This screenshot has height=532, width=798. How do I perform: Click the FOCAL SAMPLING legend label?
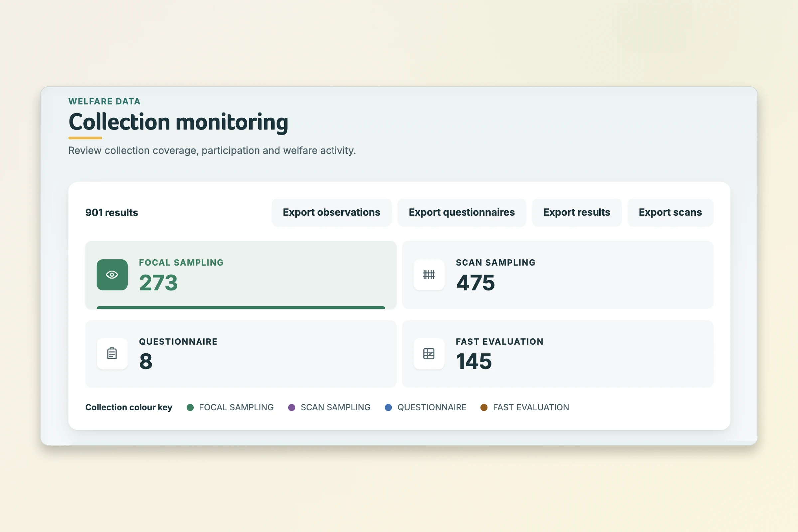click(x=236, y=407)
